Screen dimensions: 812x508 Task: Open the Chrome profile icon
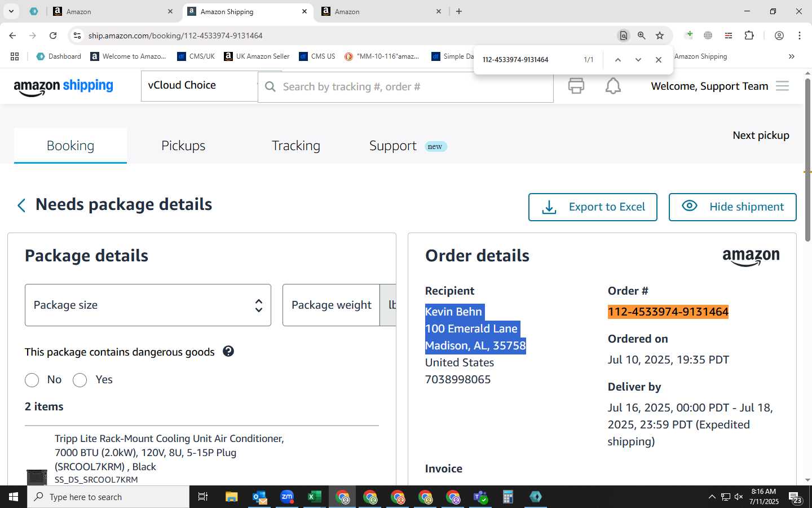coord(779,36)
